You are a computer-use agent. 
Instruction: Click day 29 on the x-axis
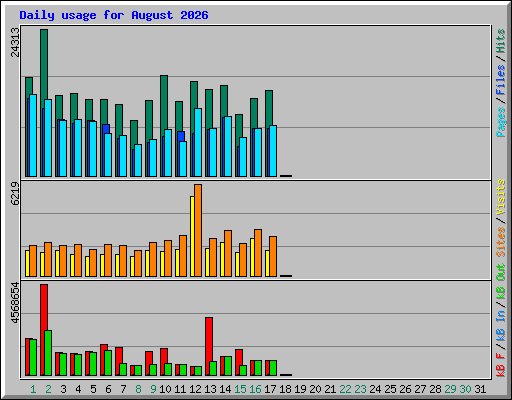(x=450, y=389)
